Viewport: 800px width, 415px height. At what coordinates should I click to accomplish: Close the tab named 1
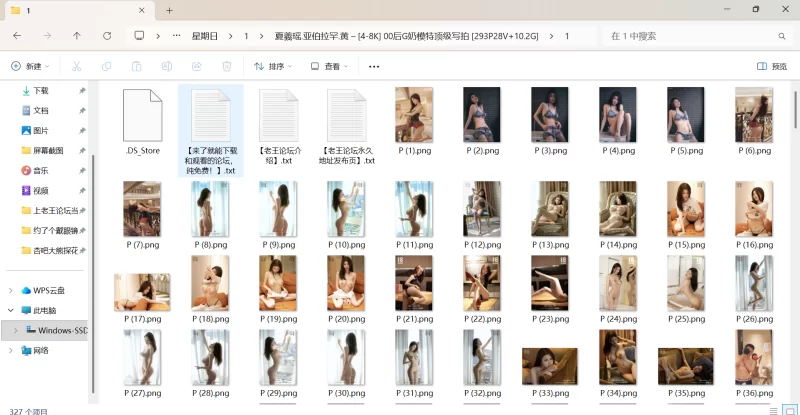click(x=142, y=10)
